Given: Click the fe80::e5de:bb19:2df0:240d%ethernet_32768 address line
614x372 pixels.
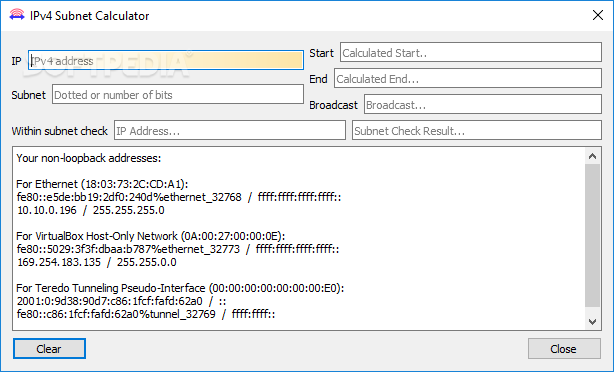Looking at the screenshot, I should pyautogui.click(x=179, y=197).
